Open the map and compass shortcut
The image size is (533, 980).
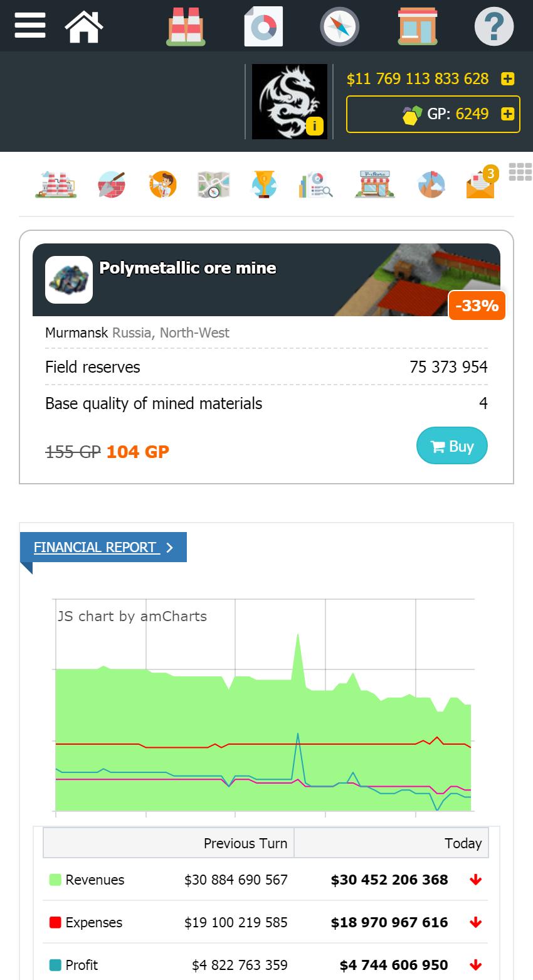(x=214, y=184)
